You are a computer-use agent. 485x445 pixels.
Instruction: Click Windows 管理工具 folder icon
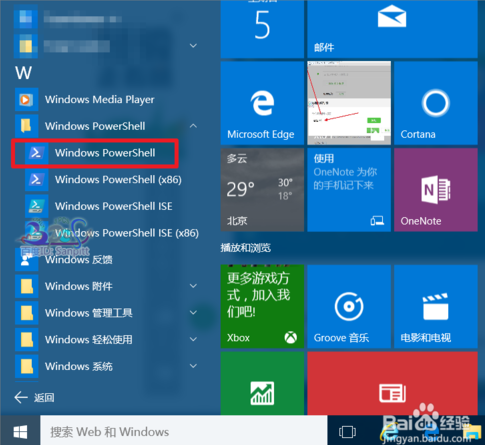pyautogui.click(x=26, y=313)
